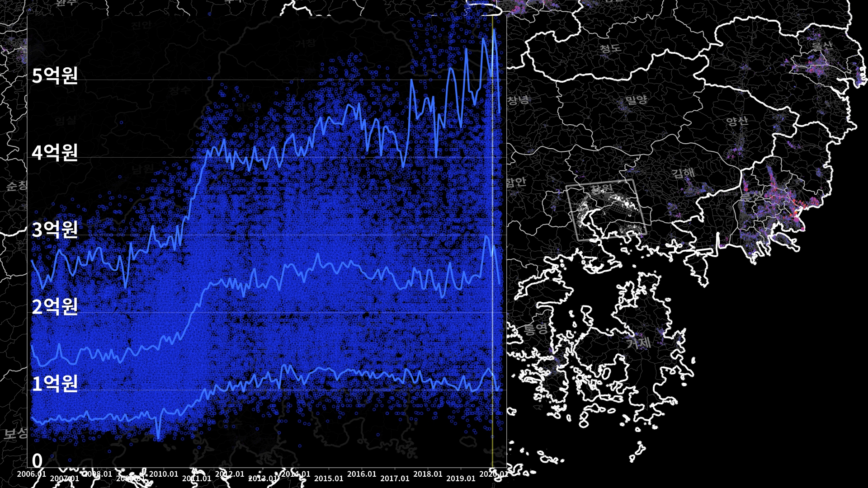Select the 2019.01 timeline date label
The image size is (868, 488).
coord(461,479)
